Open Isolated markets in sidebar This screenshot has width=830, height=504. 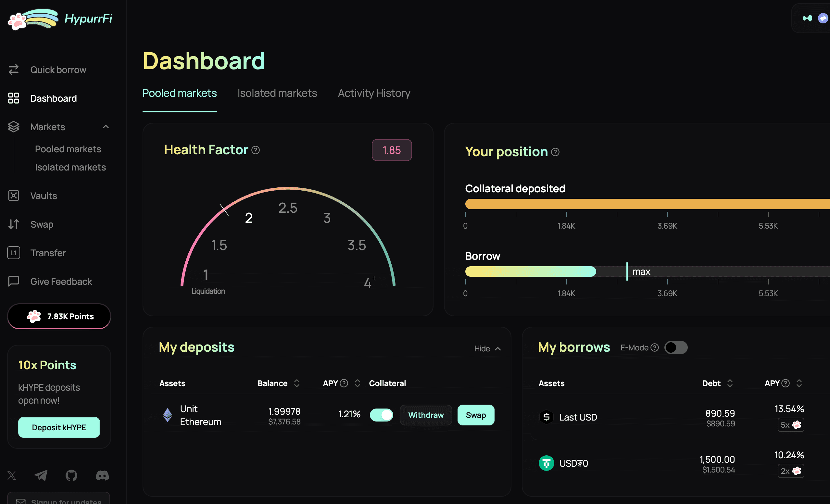click(x=70, y=167)
